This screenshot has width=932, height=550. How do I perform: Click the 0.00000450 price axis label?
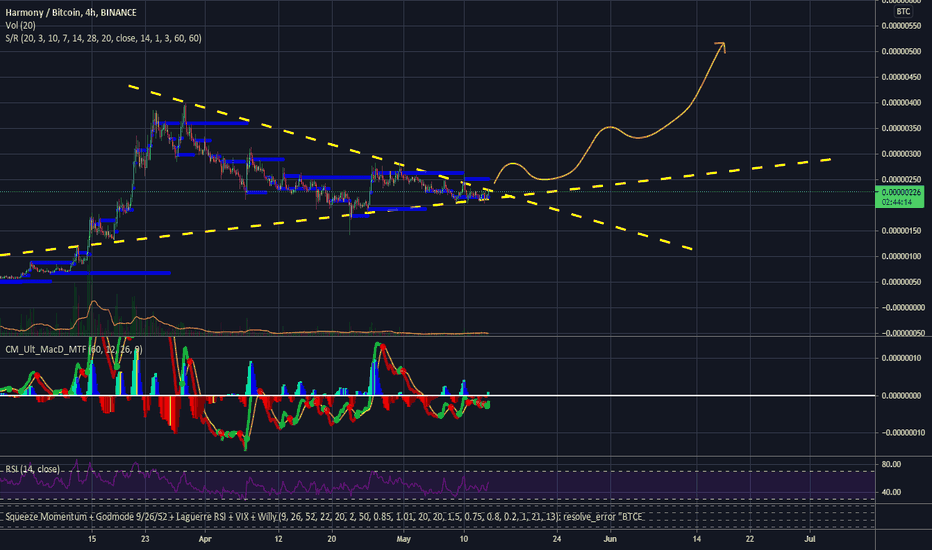click(x=901, y=77)
